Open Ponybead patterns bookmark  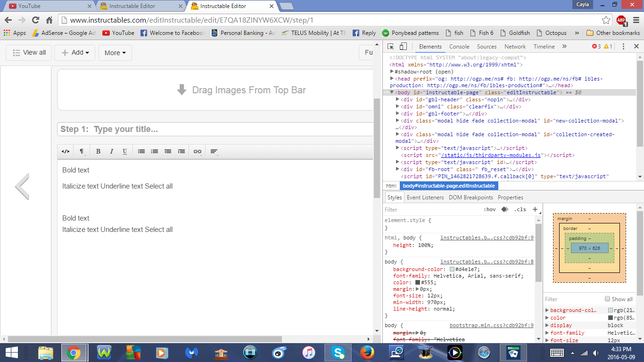(x=410, y=33)
